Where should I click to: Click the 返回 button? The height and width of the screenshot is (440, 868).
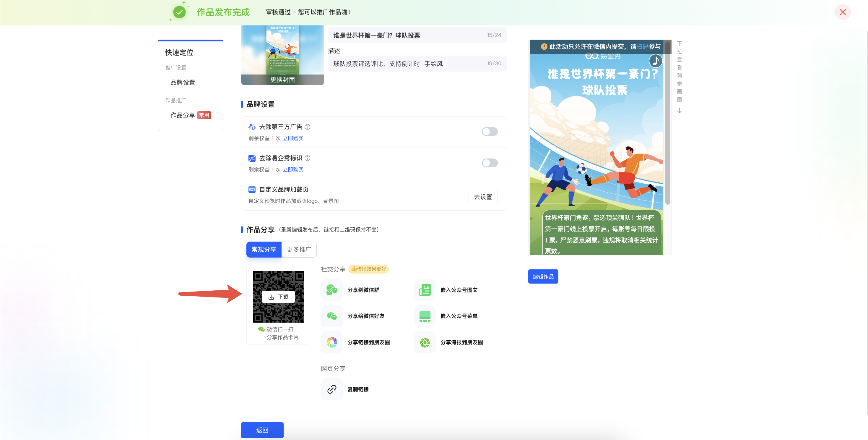point(262,430)
